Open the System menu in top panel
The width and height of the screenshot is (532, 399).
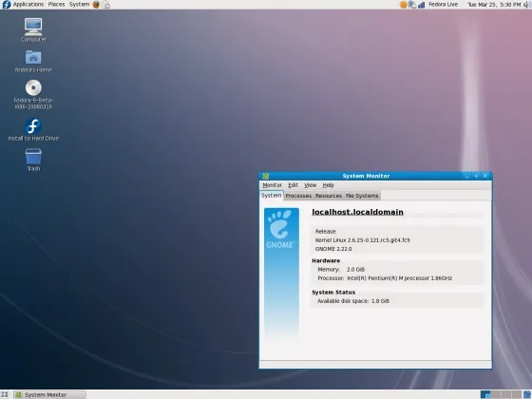(x=80, y=5)
